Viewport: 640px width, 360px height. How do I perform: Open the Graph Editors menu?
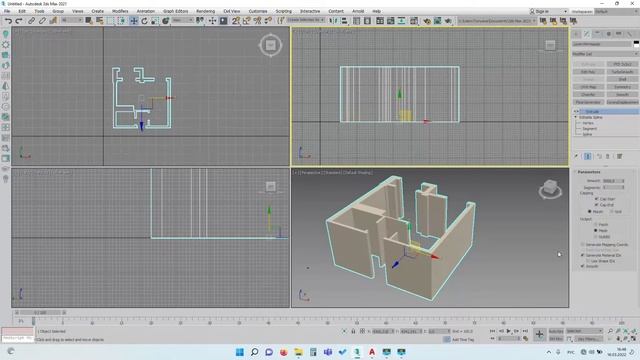pyautogui.click(x=176, y=11)
